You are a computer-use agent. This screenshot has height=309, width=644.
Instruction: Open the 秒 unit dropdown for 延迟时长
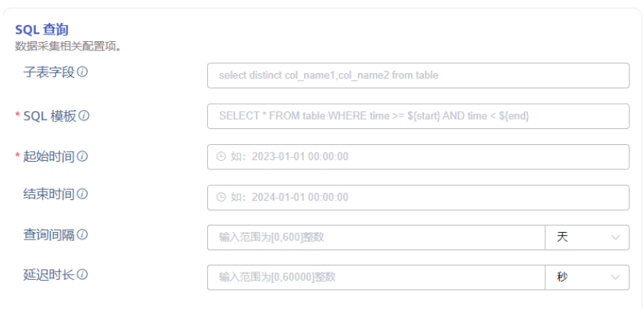point(587,277)
